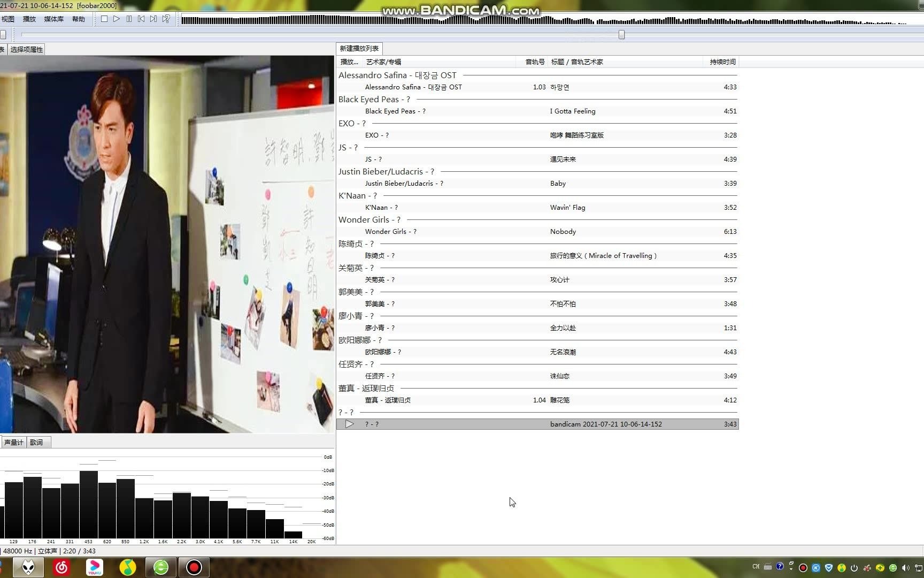The image size is (924, 578).
Task: Click the album art image panel
Action: [167, 244]
